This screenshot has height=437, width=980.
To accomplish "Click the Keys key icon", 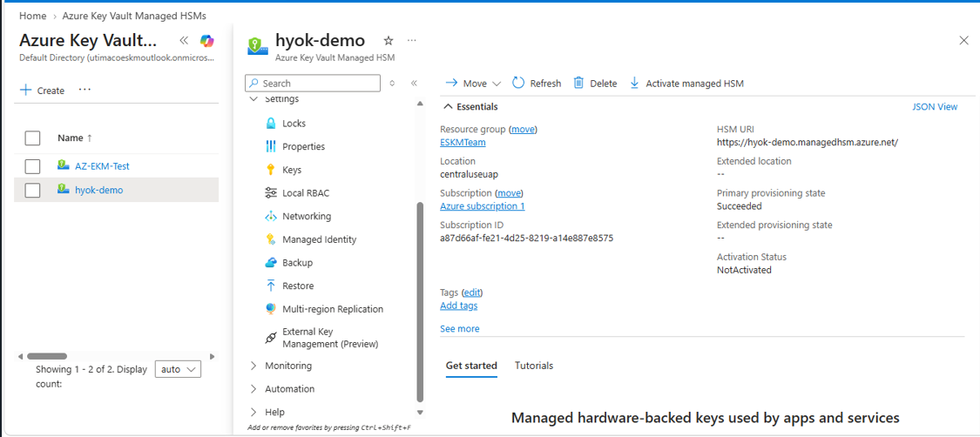I will [271, 170].
